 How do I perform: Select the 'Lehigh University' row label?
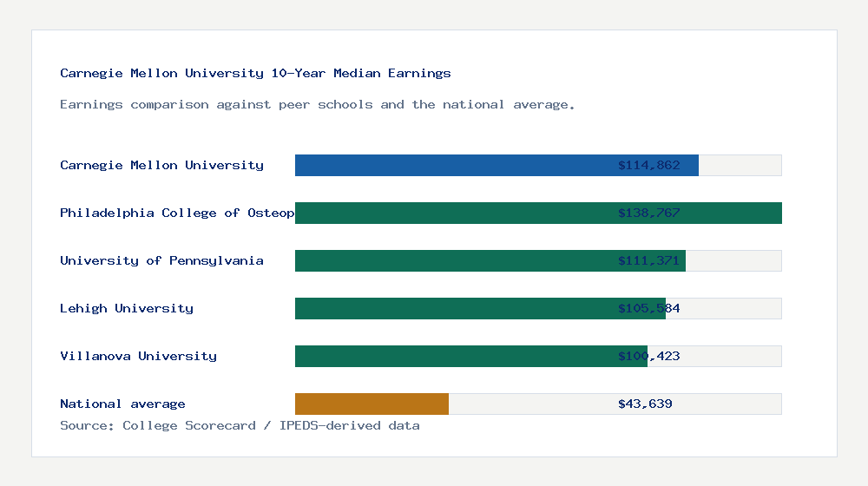tap(127, 308)
